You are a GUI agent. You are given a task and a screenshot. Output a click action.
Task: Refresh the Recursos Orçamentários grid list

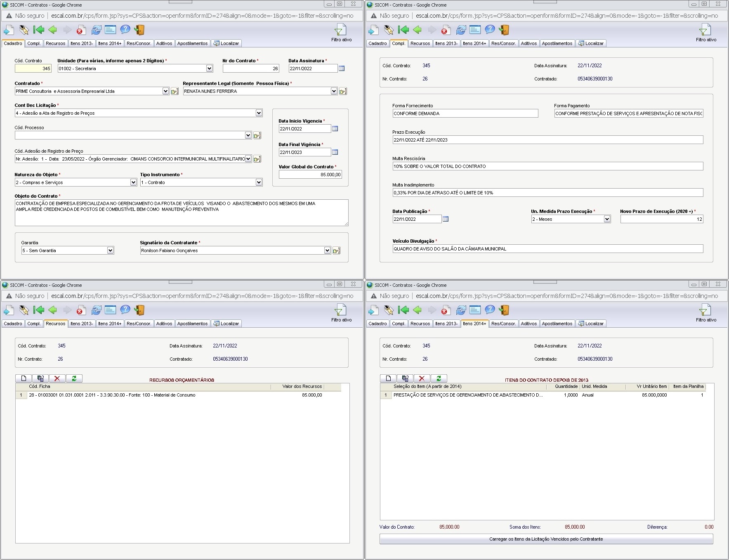74,378
